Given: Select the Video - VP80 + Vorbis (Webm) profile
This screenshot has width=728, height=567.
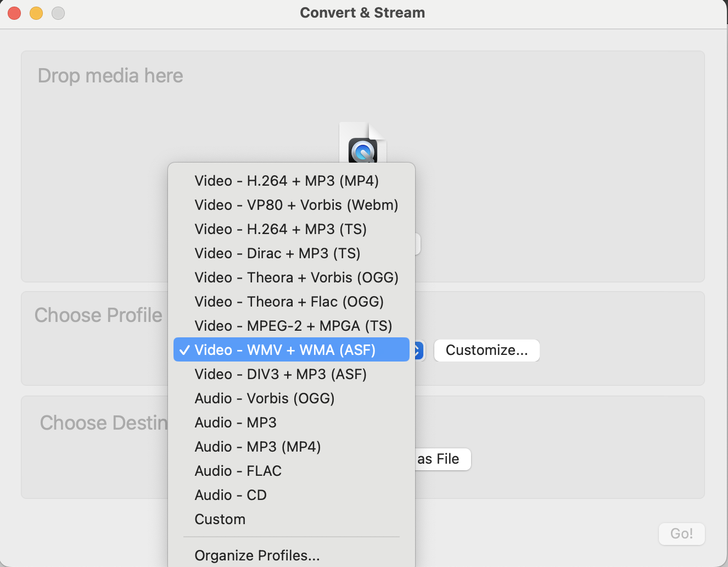Looking at the screenshot, I should click(296, 204).
